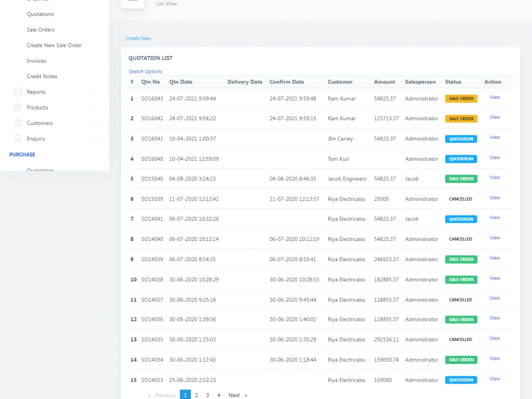This screenshot has width=532, height=399.
Task: View quotation SO15040
Action: point(494,178)
